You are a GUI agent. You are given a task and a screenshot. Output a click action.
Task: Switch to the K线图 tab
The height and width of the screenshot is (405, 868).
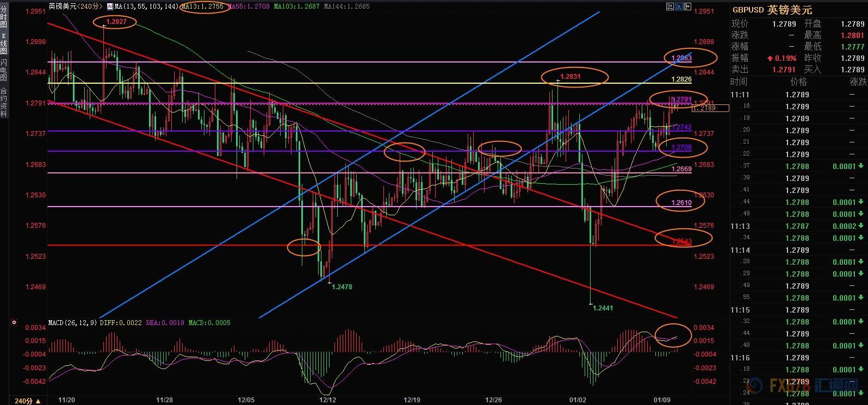pyautogui.click(x=4, y=43)
